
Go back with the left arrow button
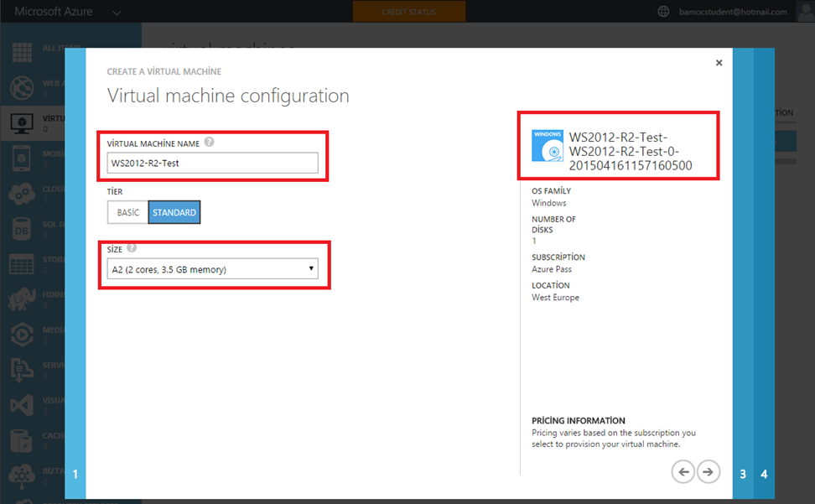[683, 472]
